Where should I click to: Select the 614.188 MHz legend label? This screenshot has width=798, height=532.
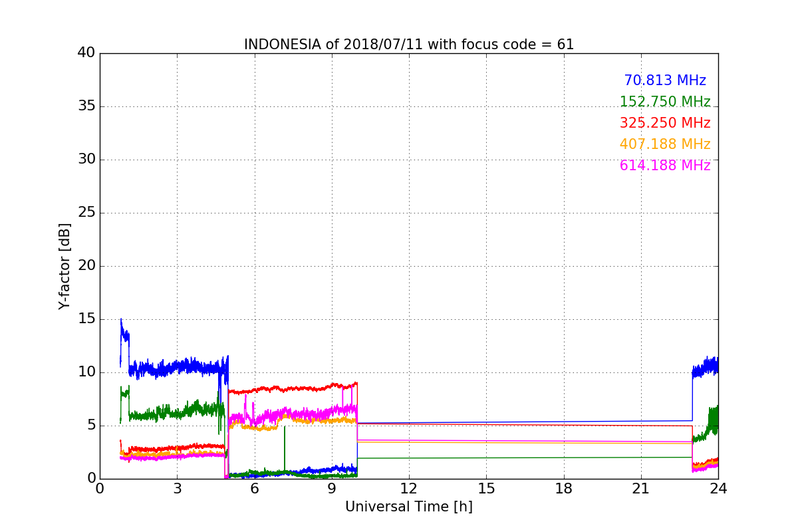(665, 166)
